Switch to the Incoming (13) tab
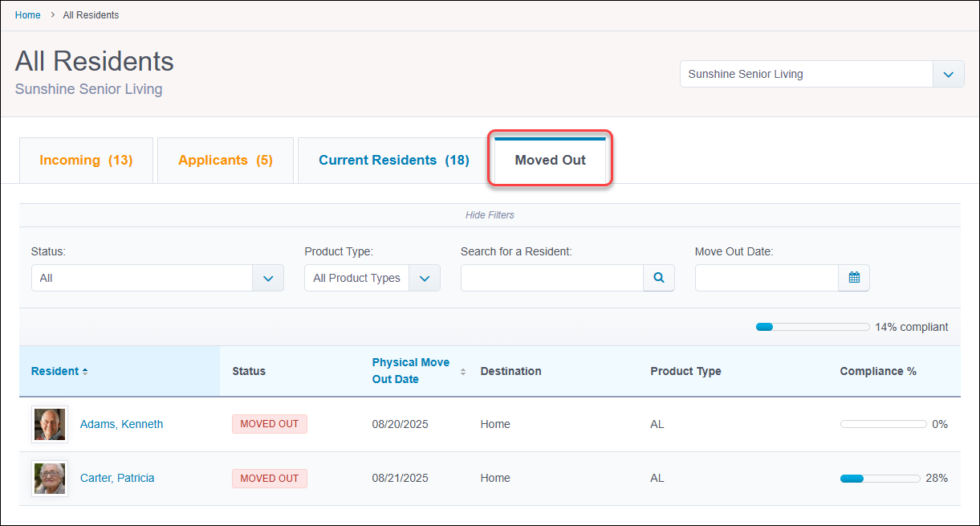The height and width of the screenshot is (526, 980). [86, 161]
